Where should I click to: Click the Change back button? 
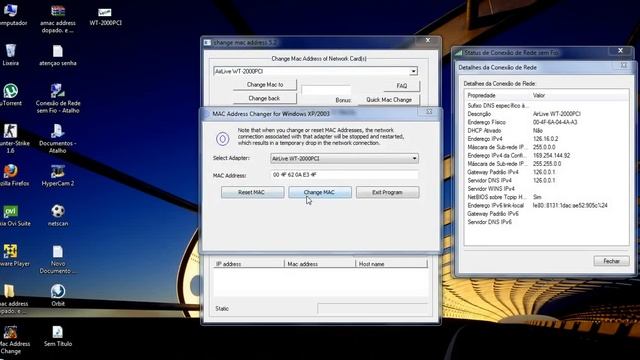click(x=264, y=98)
